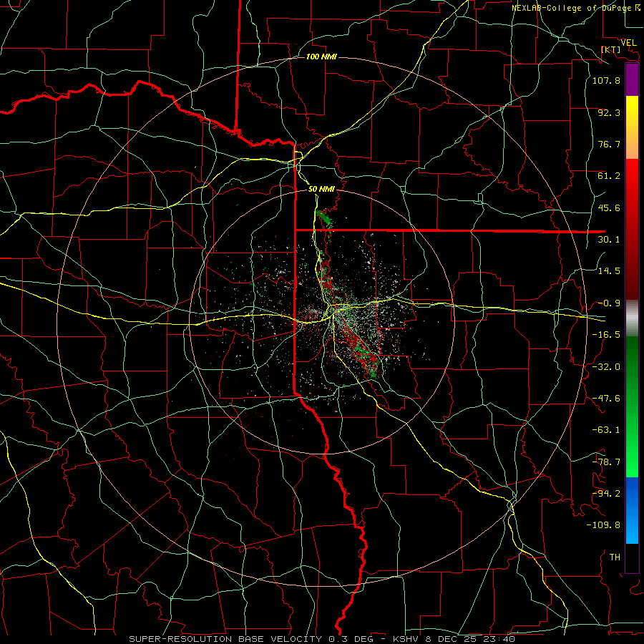Click the -16.5 value on the velocity scale
The height and width of the screenshot is (644, 644).
(x=606, y=335)
